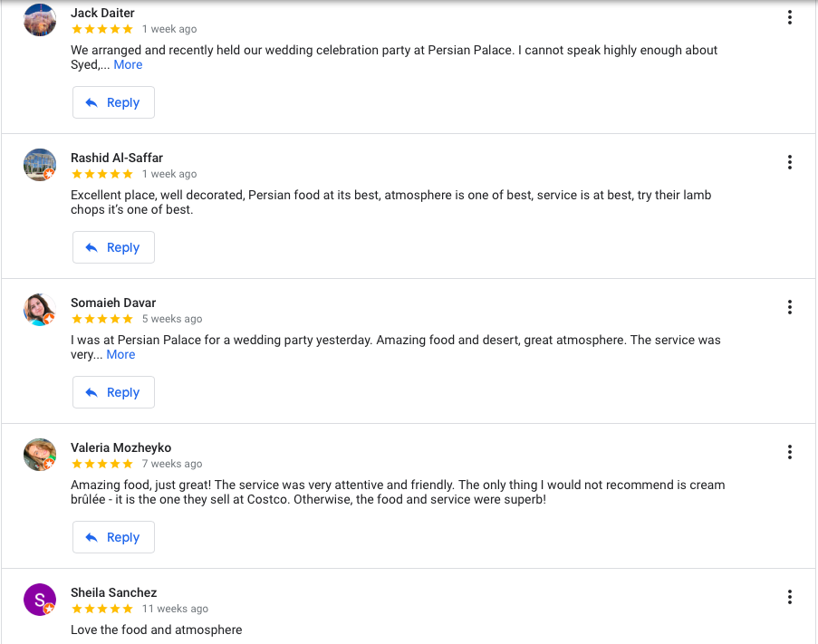Reply to Valeria Mozheyko's review

click(113, 537)
